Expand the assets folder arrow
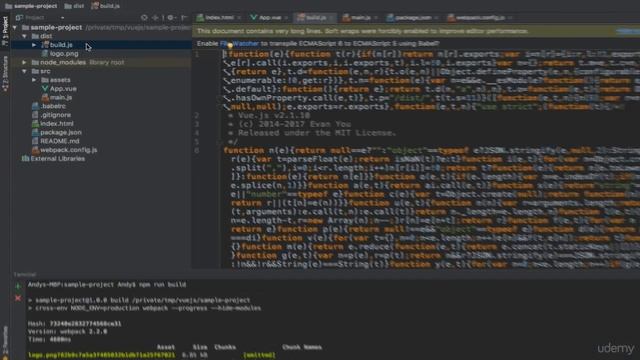The width and height of the screenshot is (640, 360). click(x=34, y=80)
